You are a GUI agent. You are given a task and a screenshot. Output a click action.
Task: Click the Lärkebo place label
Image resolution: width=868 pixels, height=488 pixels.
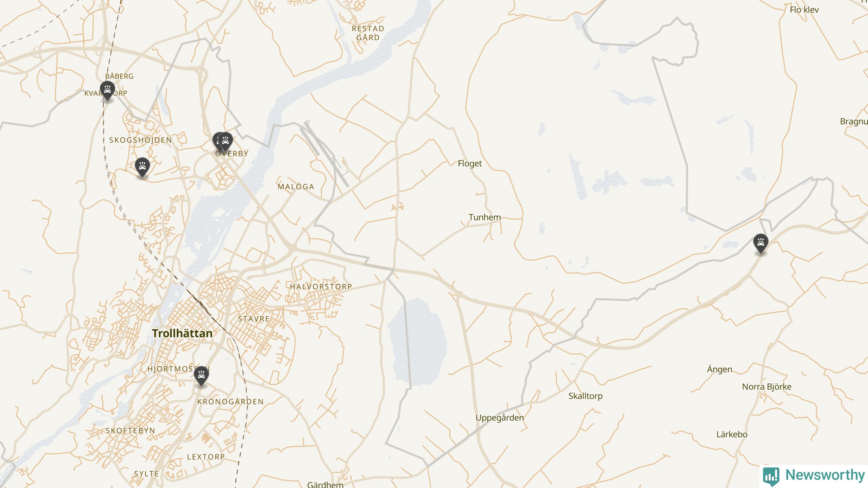pos(732,434)
